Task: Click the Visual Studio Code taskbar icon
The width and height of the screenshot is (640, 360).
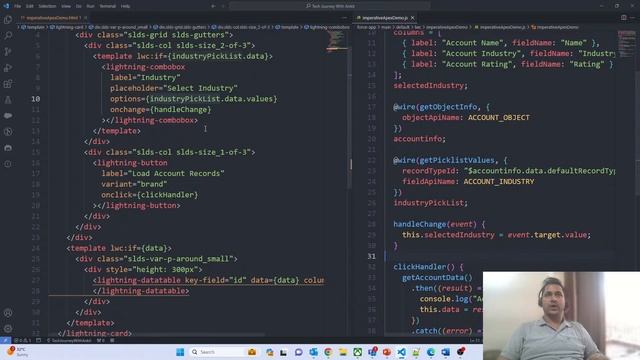Action: click(x=402, y=352)
